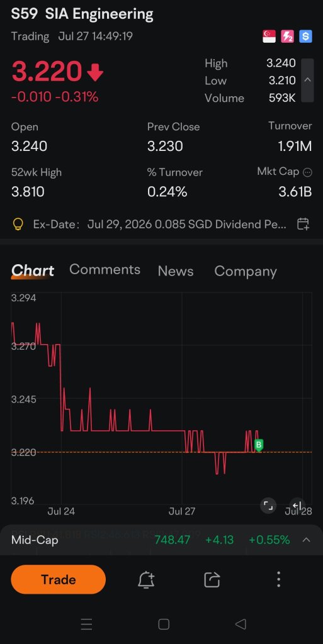Tap the lightbulb tip icon
This screenshot has height=644, width=323.
18,225
